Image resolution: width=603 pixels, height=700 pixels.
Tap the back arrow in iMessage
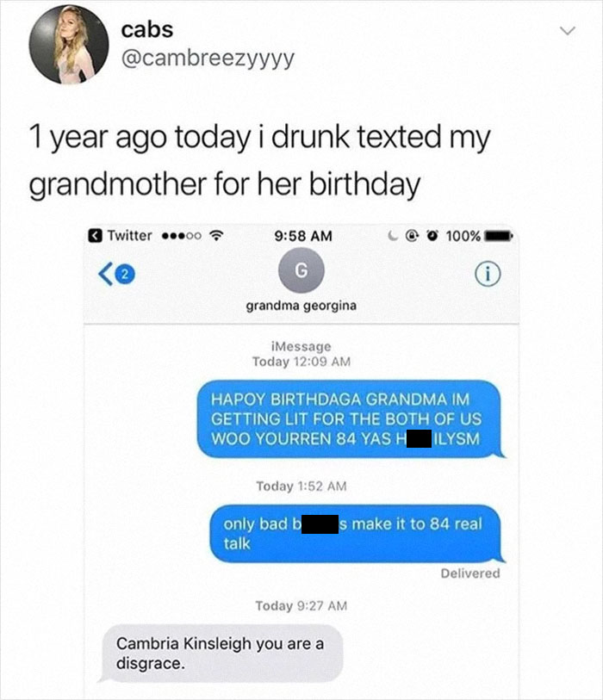point(105,273)
